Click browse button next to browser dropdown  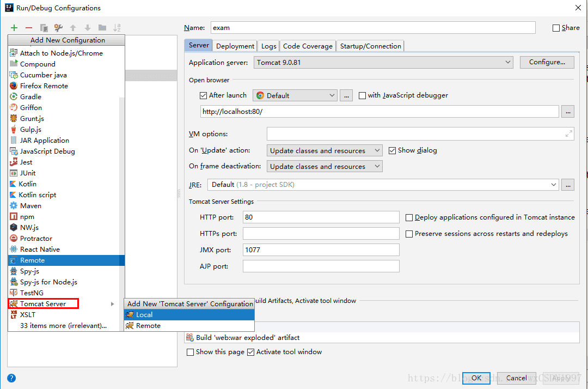(x=346, y=96)
